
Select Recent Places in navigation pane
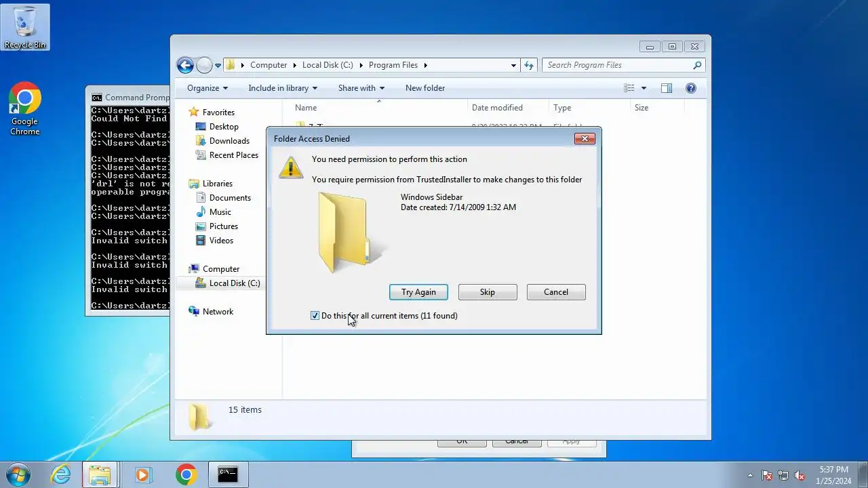point(234,155)
